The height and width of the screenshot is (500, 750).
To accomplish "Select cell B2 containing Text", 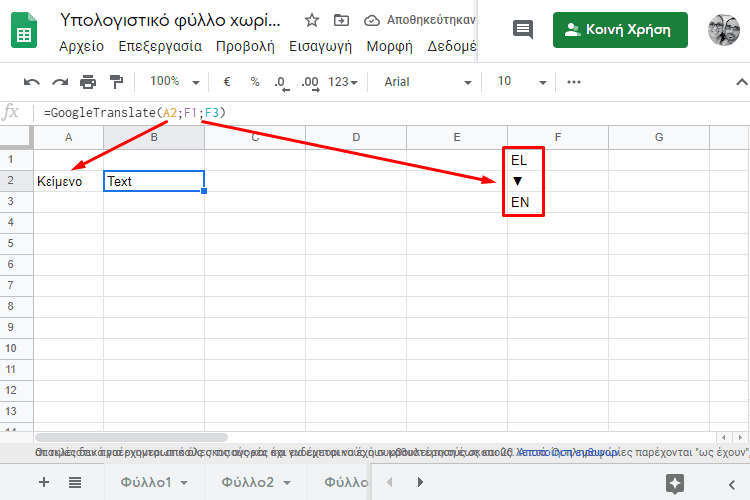I will pyautogui.click(x=154, y=181).
